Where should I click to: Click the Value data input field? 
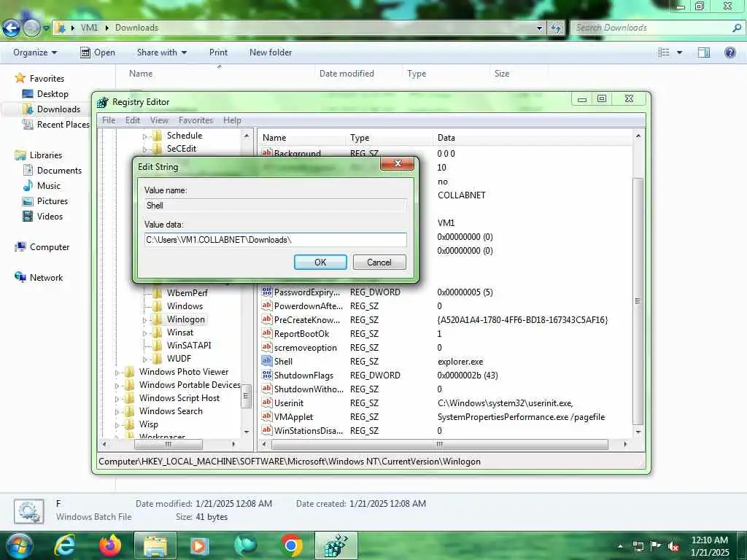(275, 239)
